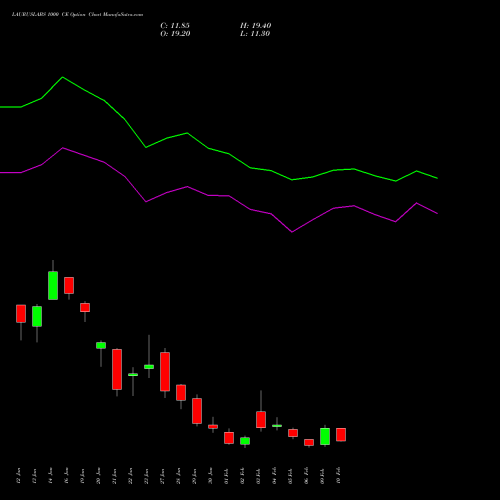
Task: Click the "20 Jan" date axis label
Action: [99, 476]
